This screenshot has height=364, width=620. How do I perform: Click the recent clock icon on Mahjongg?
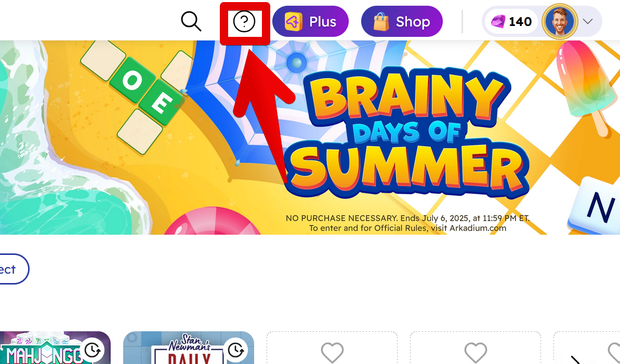pyautogui.click(x=93, y=350)
